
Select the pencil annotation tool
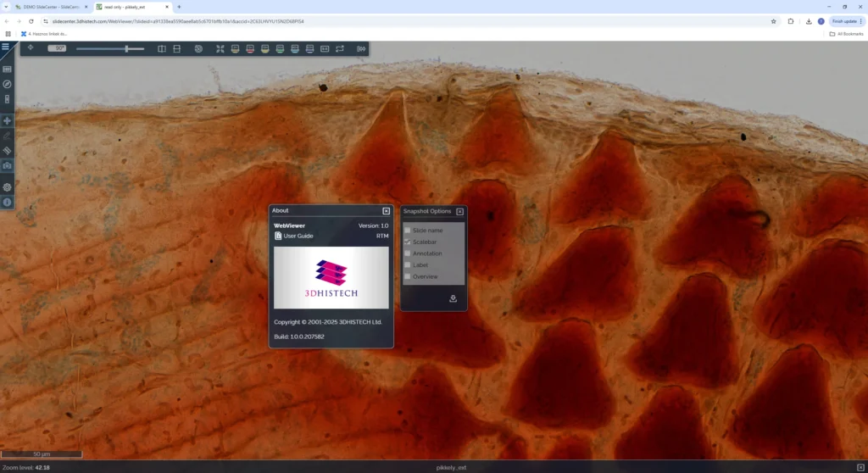click(x=7, y=136)
